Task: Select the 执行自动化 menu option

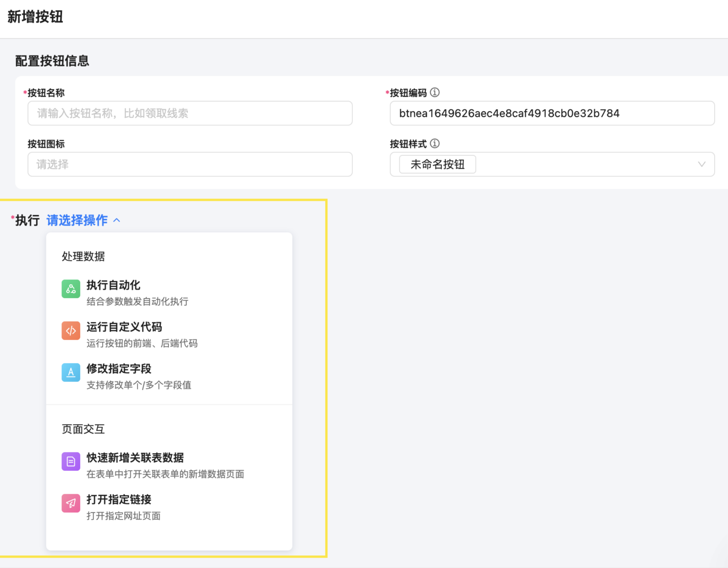Action: (x=113, y=285)
